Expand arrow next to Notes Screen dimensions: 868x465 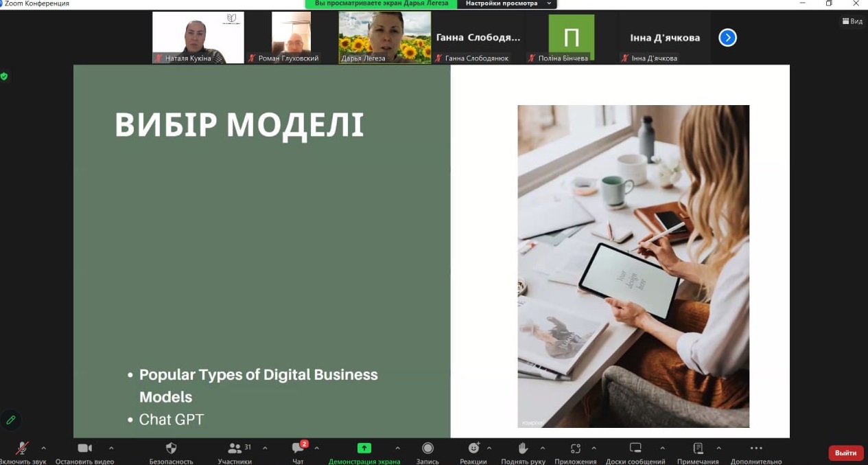[717, 448]
